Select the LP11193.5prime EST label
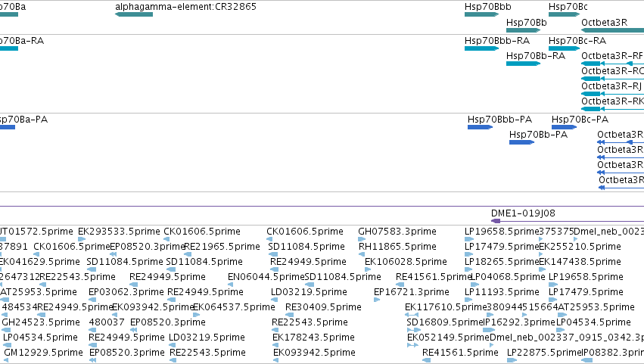This screenshot has width=644, height=364. (502, 292)
